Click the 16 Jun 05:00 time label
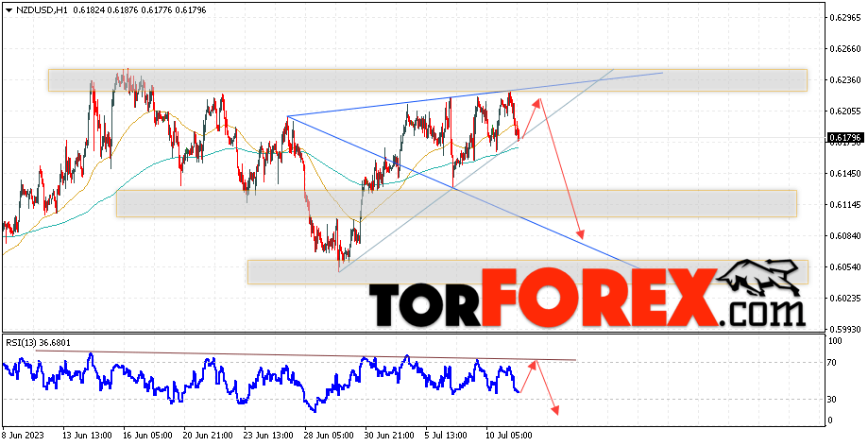 [x=145, y=436]
